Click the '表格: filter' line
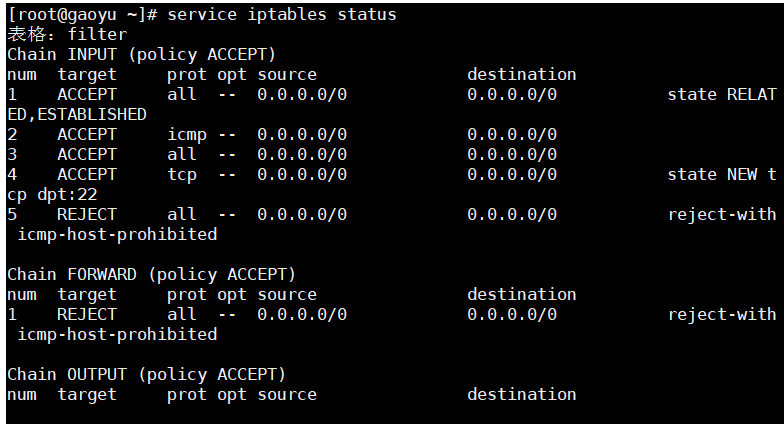 pos(67,34)
